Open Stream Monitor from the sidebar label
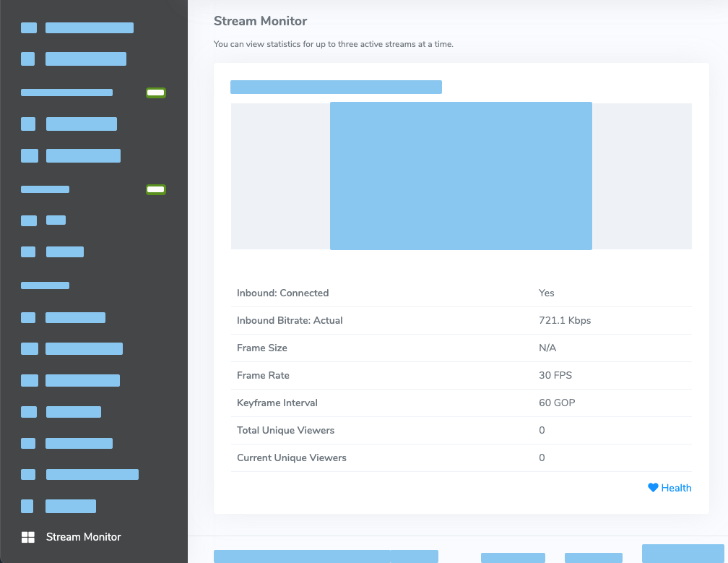Viewport: 728px width, 563px height. pos(84,537)
